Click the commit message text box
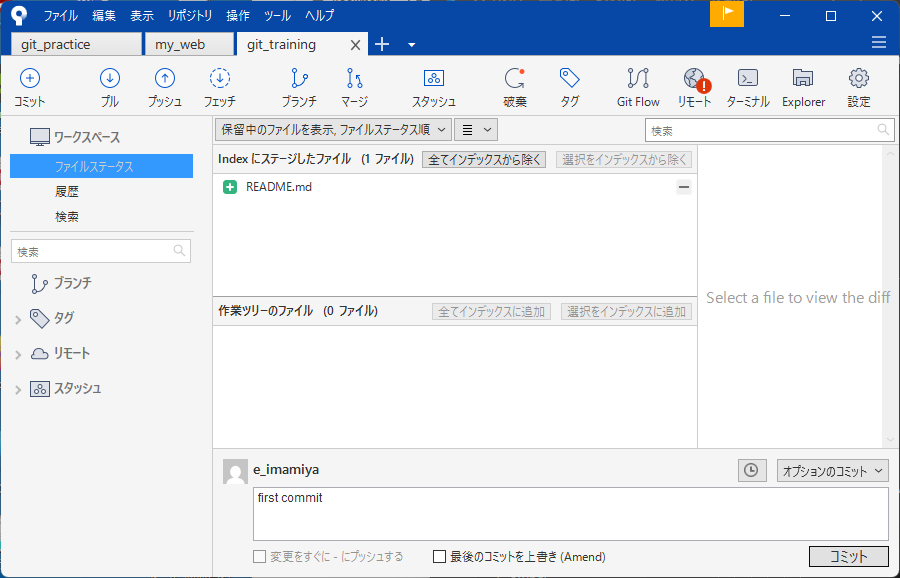The width and height of the screenshot is (900, 578). [570, 514]
